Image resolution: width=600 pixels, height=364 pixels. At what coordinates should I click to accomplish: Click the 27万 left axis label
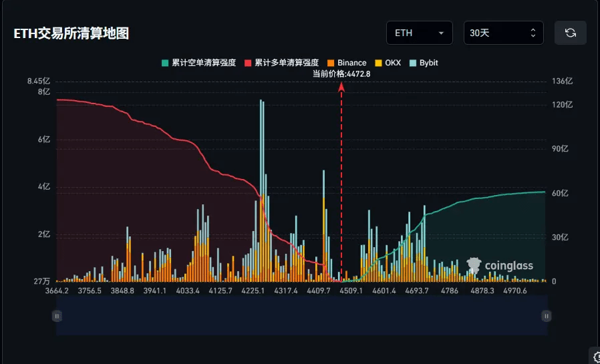coord(41,281)
